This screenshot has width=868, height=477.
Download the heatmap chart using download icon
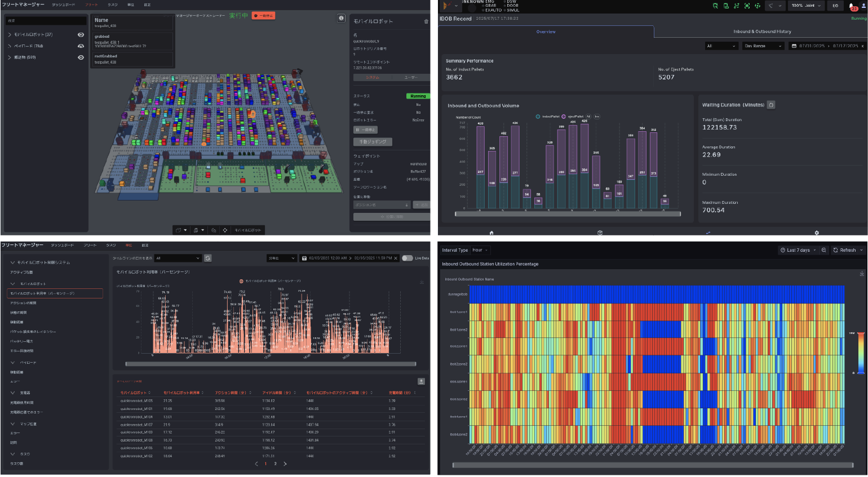pos(861,273)
